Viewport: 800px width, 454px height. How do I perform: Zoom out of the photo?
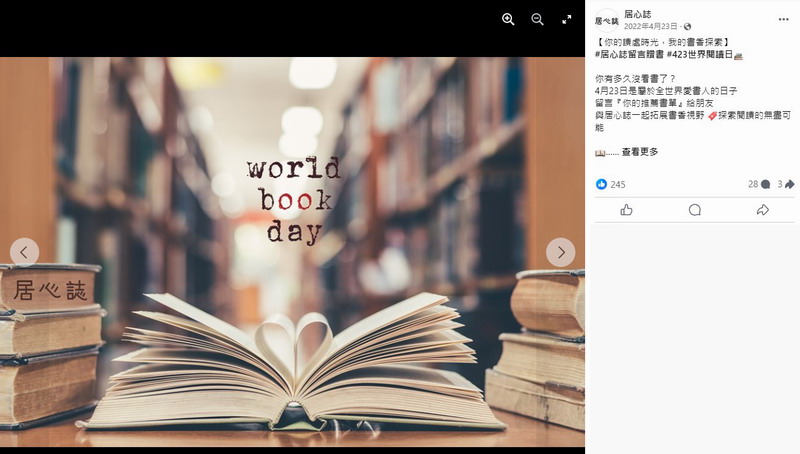(537, 19)
